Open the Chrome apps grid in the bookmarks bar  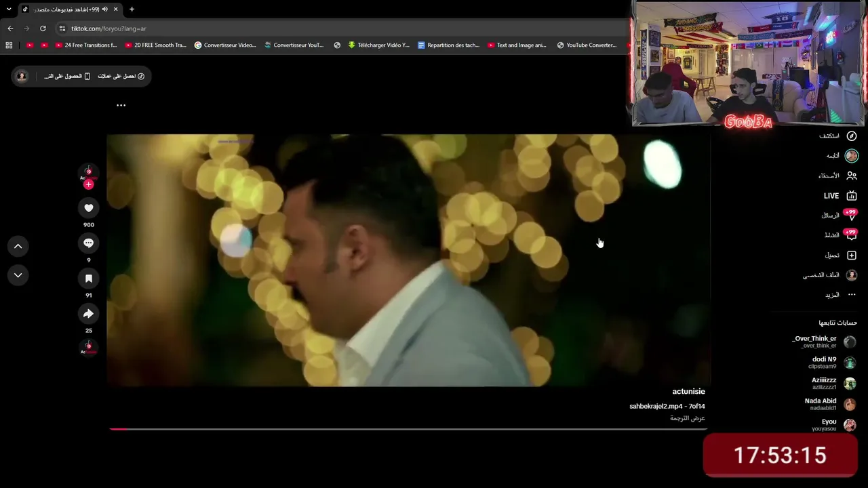point(9,45)
